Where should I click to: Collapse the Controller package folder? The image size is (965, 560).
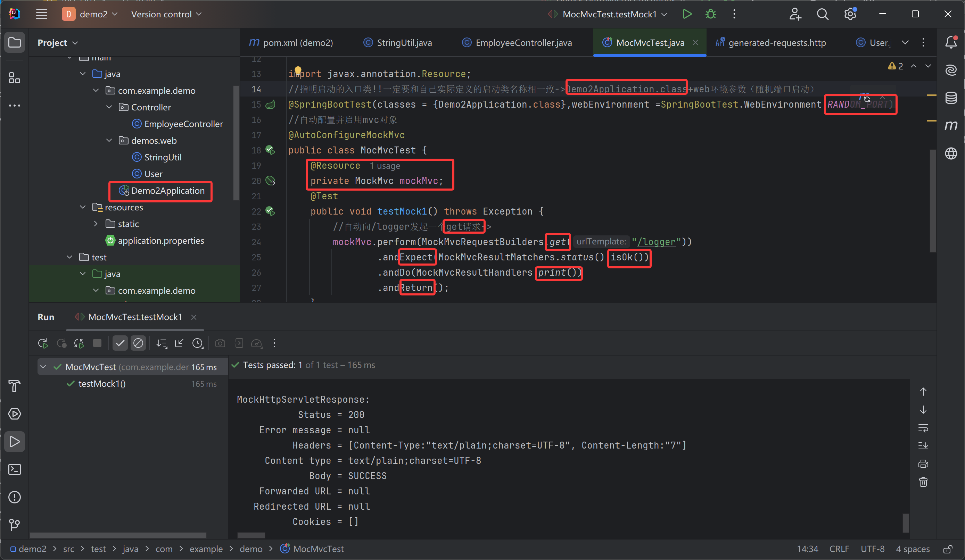(109, 107)
